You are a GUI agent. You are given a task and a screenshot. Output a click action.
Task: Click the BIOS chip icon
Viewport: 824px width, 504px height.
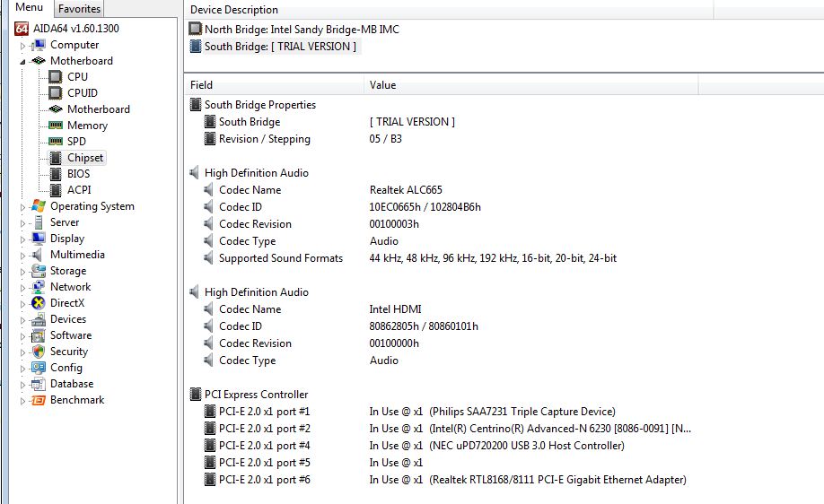55,174
